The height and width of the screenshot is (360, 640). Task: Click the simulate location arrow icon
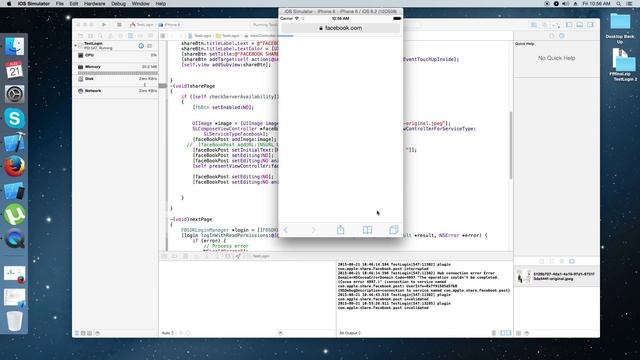pos(238,256)
